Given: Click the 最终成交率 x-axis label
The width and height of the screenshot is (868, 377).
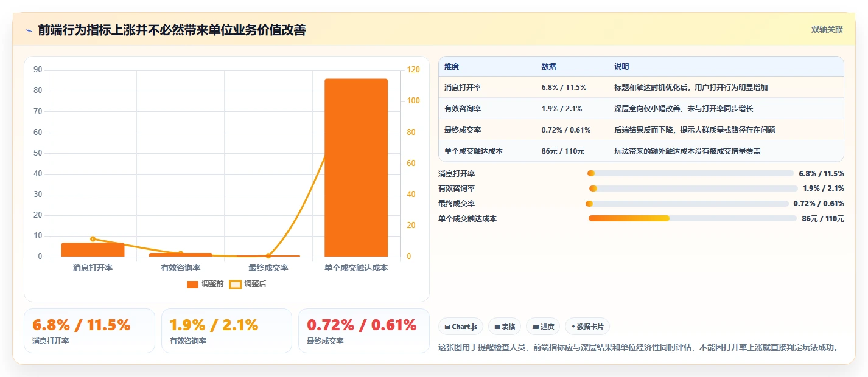Looking at the screenshot, I should point(268,268).
